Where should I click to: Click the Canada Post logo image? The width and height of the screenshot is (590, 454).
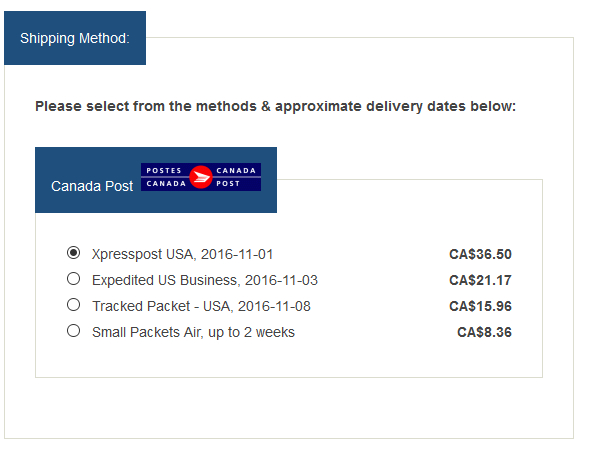click(201, 177)
